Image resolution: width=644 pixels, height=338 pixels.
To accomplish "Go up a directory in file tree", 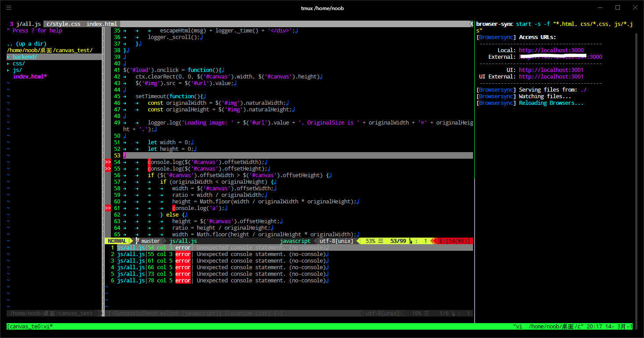I will (x=27, y=44).
